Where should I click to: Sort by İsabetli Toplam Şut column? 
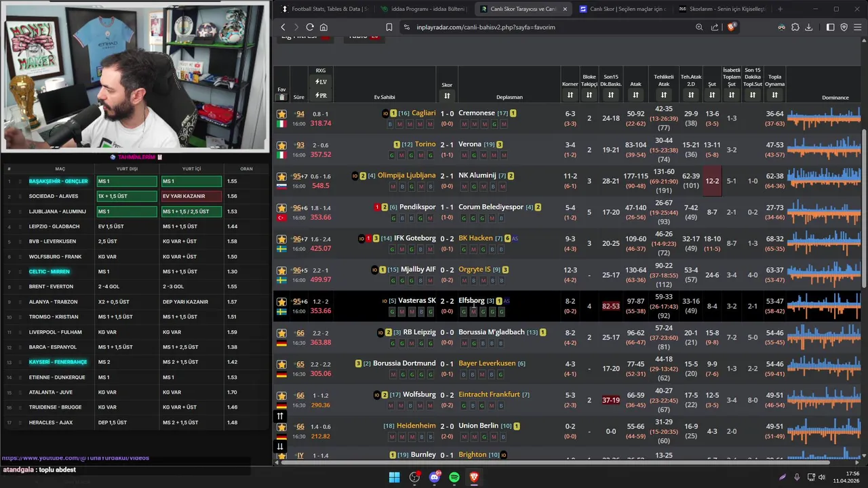pos(732,95)
